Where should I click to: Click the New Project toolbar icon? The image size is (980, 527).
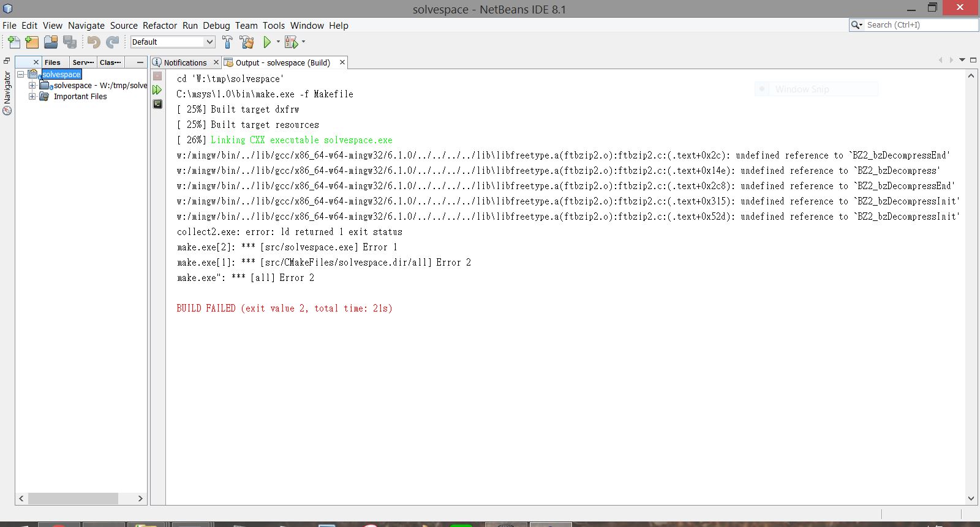[32, 42]
